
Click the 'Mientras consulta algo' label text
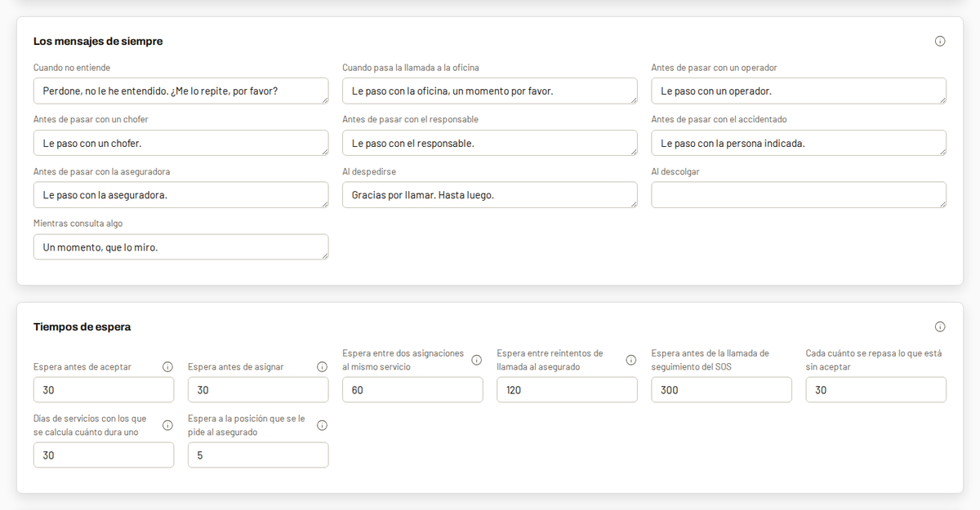(78, 224)
